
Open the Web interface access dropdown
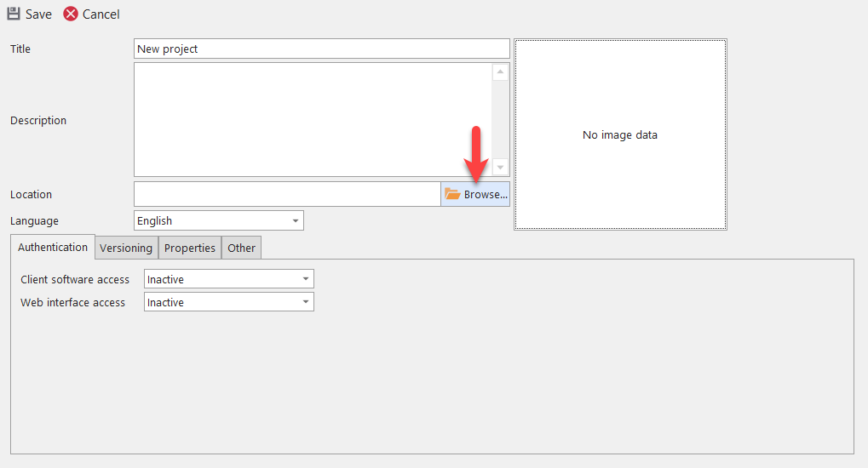pos(305,302)
